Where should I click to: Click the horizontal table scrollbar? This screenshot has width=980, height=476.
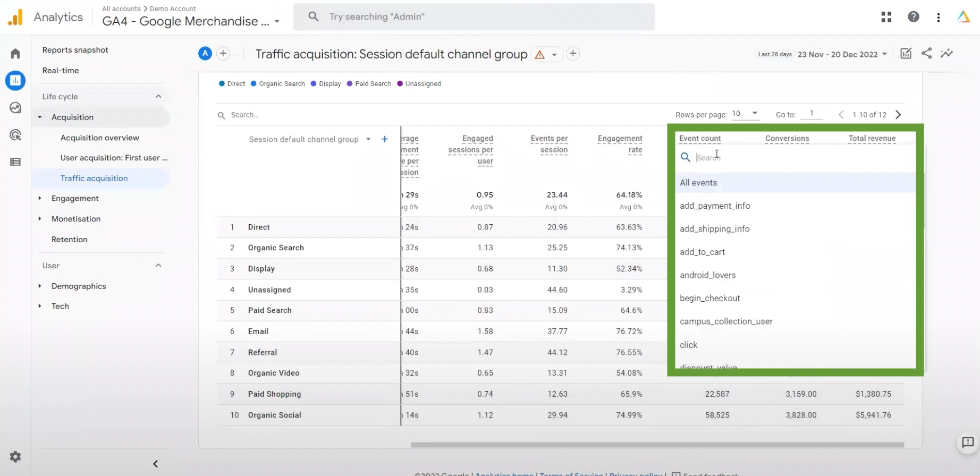coord(657,445)
